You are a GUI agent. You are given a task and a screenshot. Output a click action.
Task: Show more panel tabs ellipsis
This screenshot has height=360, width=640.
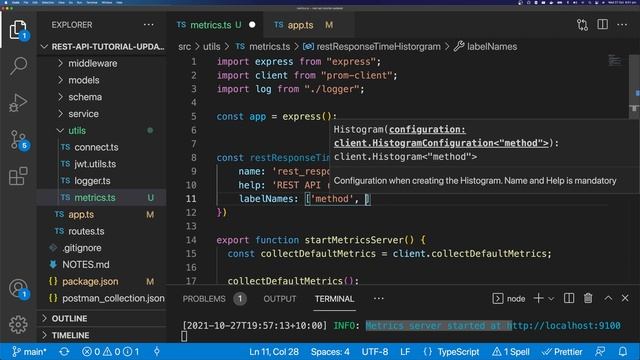tap(379, 299)
